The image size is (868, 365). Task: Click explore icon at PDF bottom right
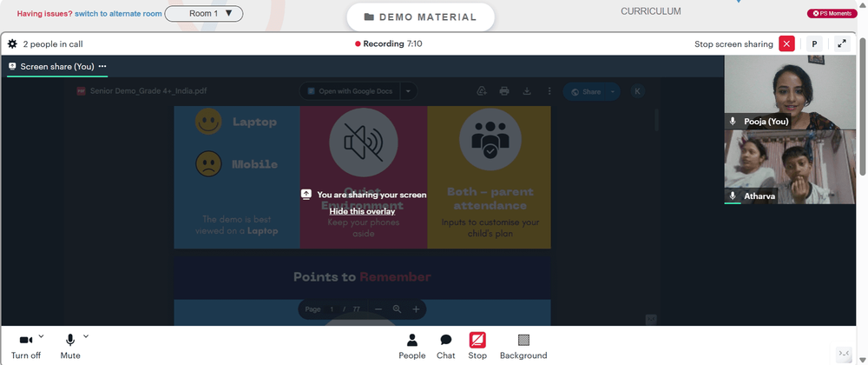point(651,320)
